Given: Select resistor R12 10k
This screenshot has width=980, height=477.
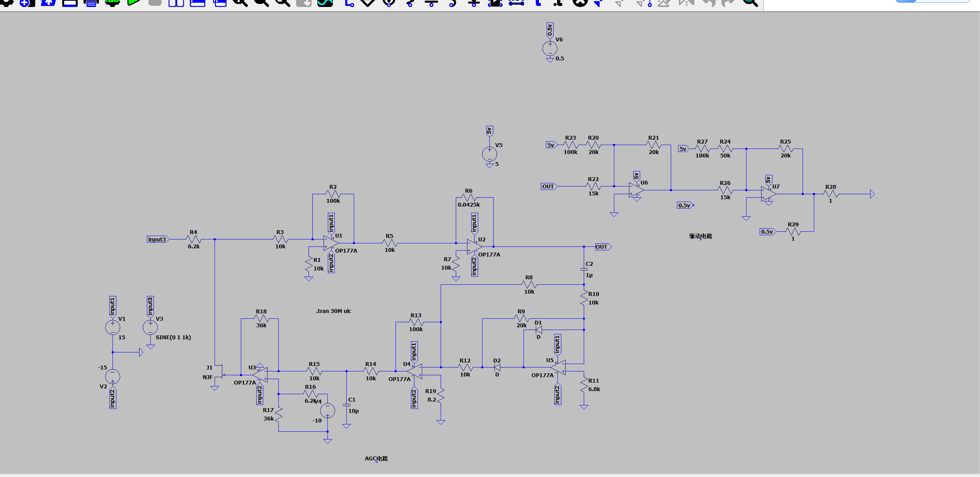Looking at the screenshot, I should click(465, 367).
